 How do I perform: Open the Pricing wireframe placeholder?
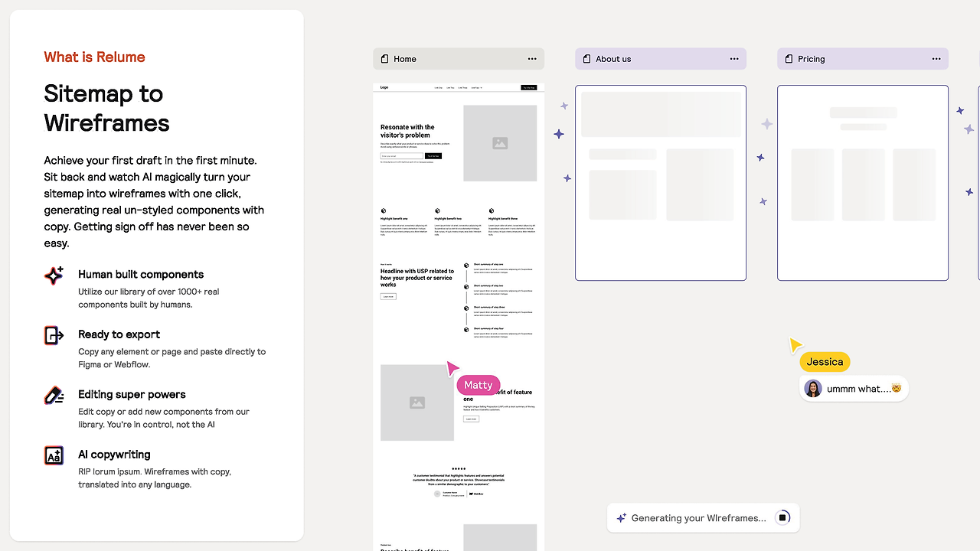coord(863,183)
